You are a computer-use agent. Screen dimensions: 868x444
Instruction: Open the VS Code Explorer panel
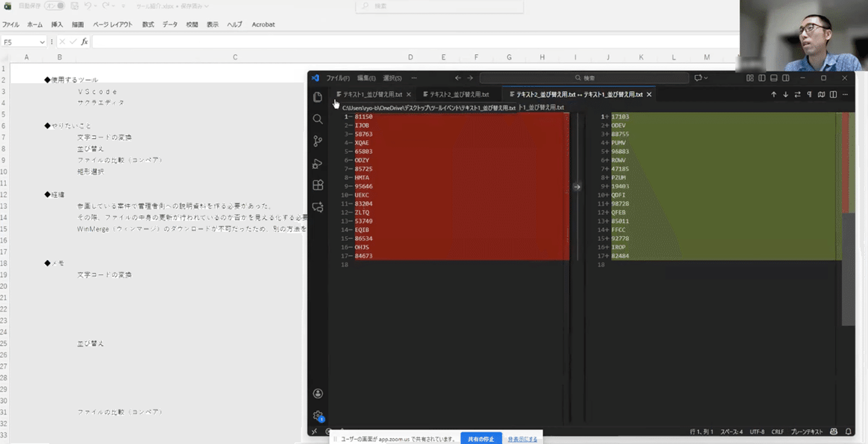point(318,97)
